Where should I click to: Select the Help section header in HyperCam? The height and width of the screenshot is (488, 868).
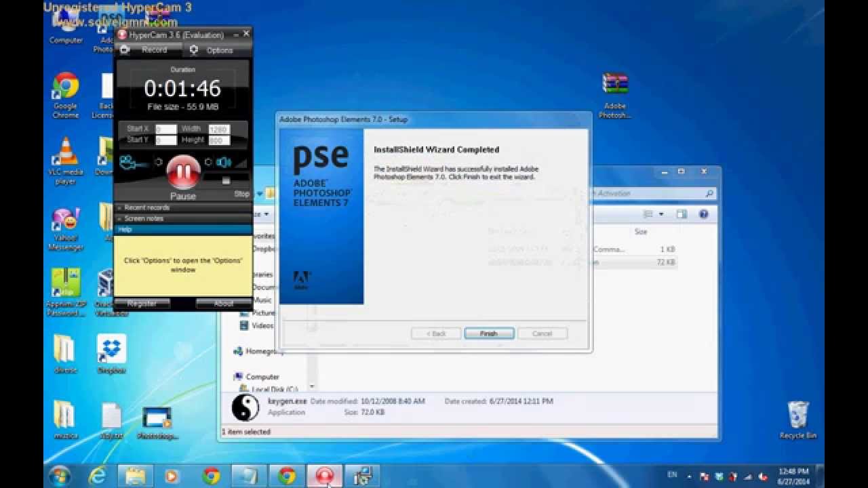point(184,229)
